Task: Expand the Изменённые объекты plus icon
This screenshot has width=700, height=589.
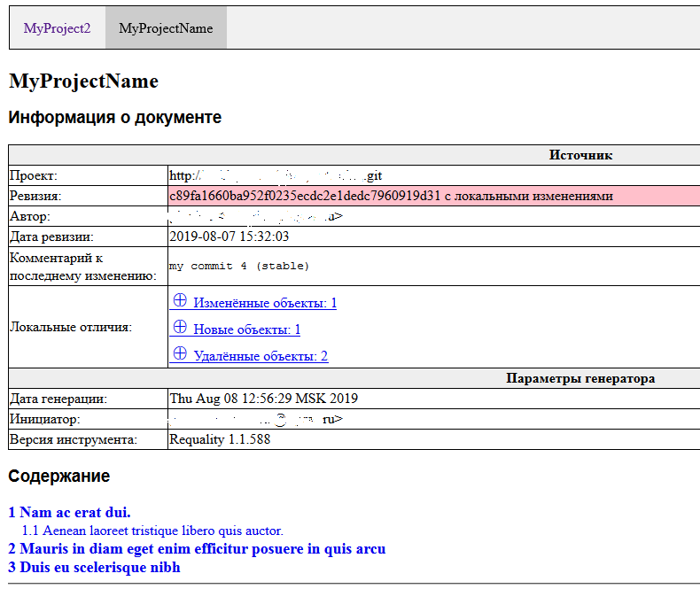Action: point(180,300)
